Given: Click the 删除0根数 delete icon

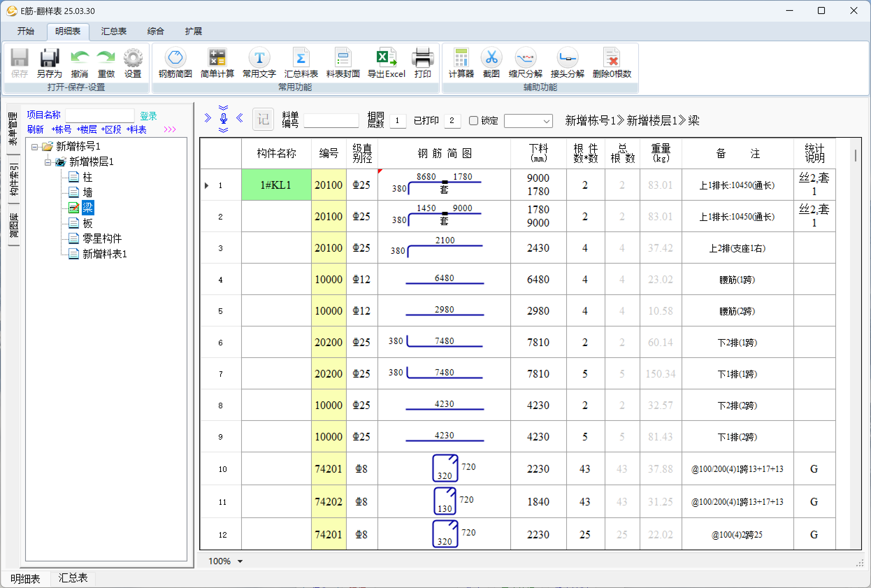Looking at the screenshot, I should coord(612,58).
